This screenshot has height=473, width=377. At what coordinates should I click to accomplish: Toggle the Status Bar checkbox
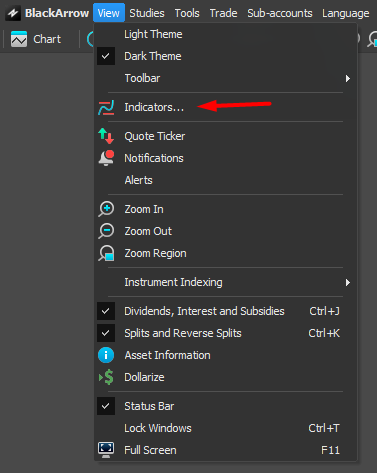coord(106,406)
